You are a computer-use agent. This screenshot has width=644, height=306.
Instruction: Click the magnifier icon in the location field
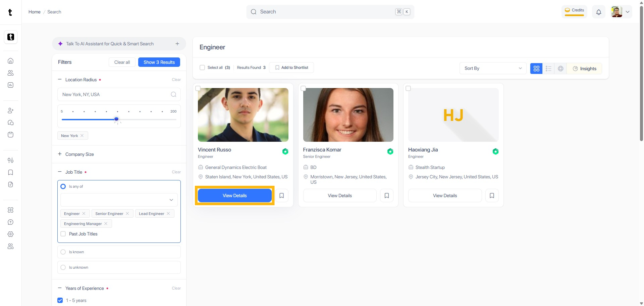click(173, 94)
